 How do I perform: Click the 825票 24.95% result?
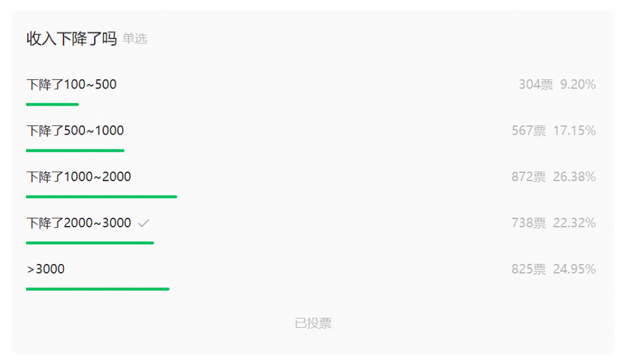click(x=553, y=269)
